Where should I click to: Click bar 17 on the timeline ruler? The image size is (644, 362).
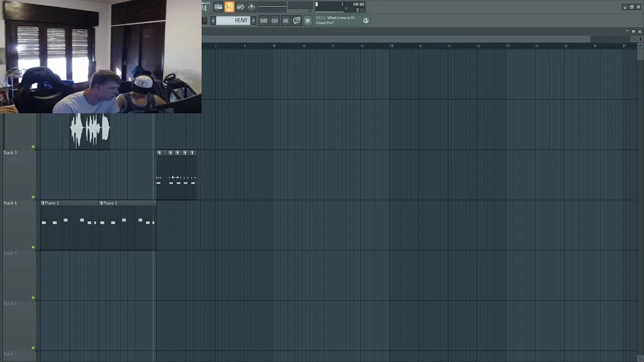point(508,46)
